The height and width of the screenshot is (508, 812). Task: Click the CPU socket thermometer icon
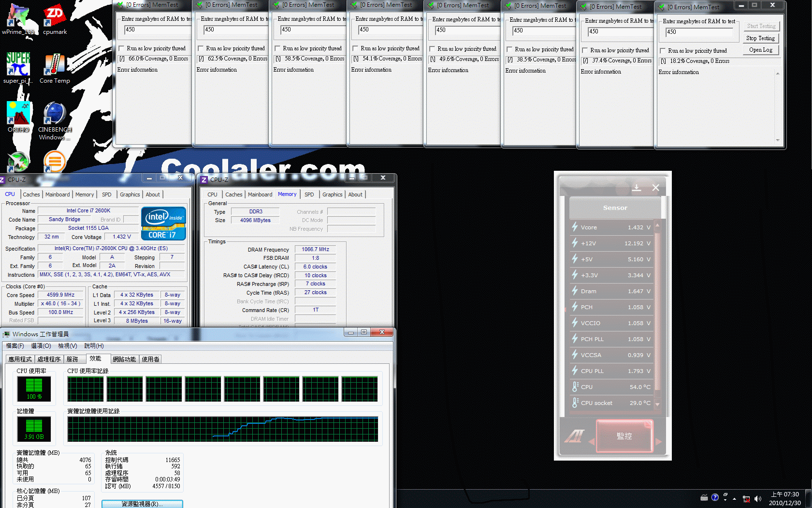[x=575, y=403]
